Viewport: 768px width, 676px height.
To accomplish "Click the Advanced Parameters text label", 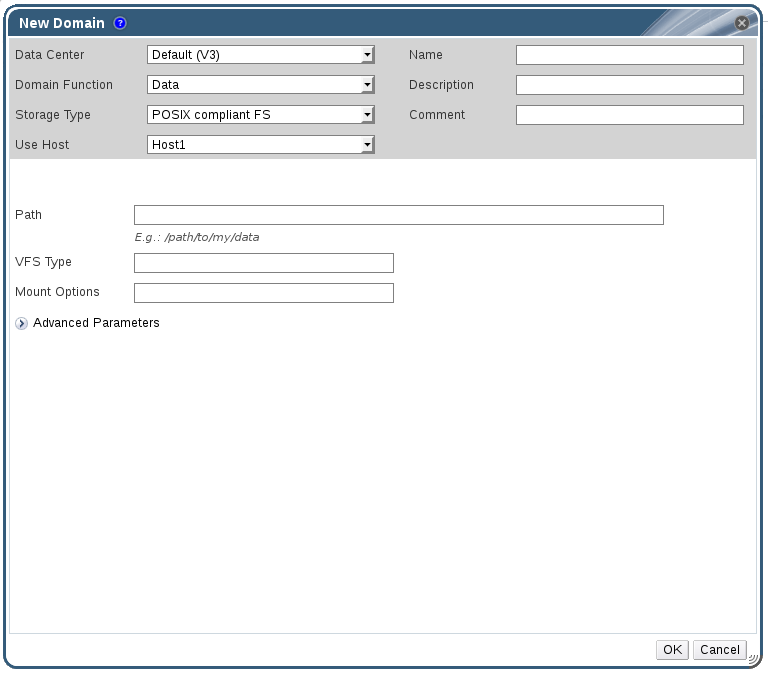I will coord(96,323).
